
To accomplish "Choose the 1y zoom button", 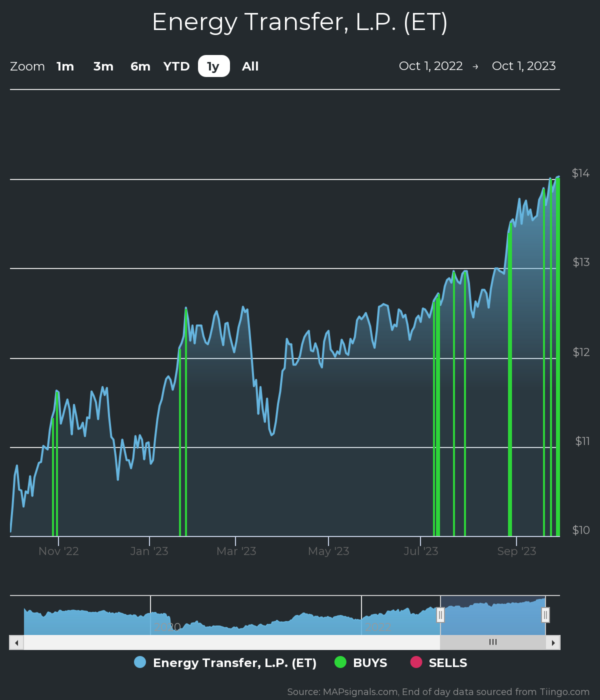I will coord(213,66).
